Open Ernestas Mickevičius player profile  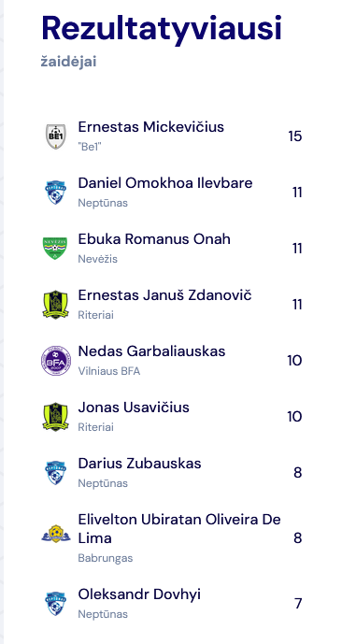[151, 127]
